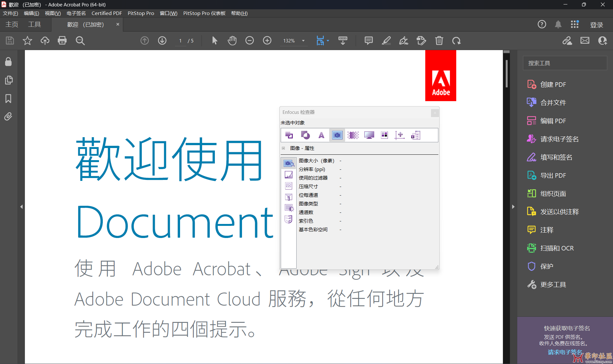Collapse the 图像 - 属性 section

coord(283,148)
